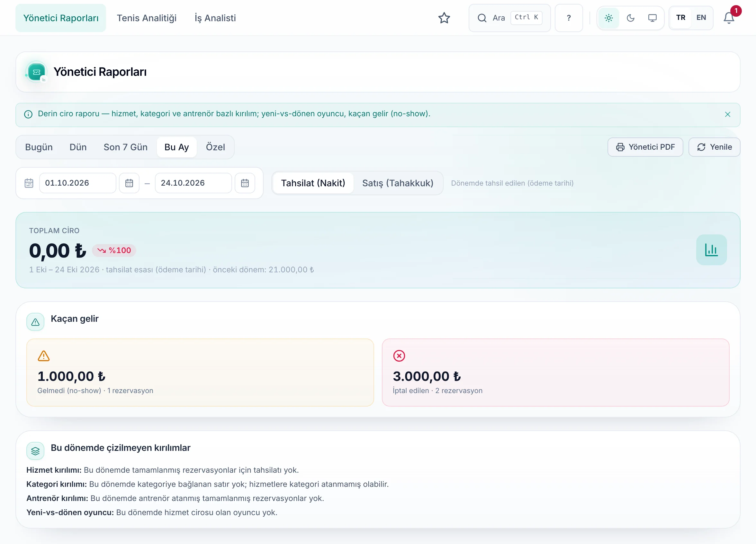
Task: Click the Yönetici Raporları page logo icon
Action: pyautogui.click(x=37, y=72)
